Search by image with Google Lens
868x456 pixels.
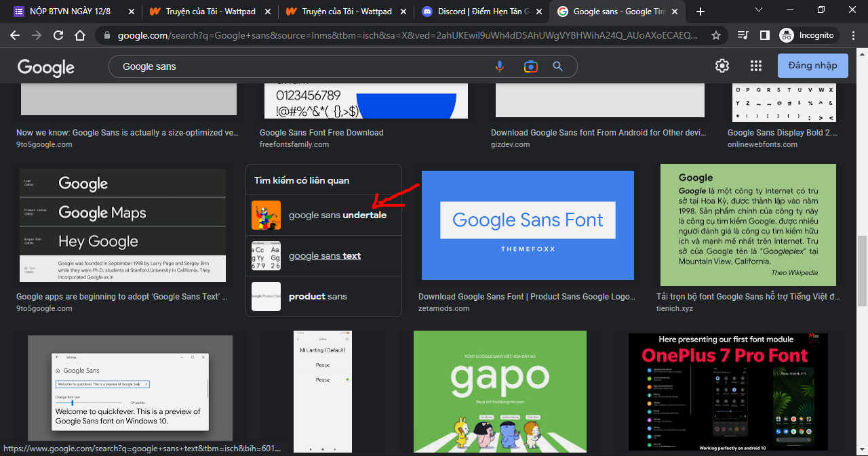tap(530, 66)
